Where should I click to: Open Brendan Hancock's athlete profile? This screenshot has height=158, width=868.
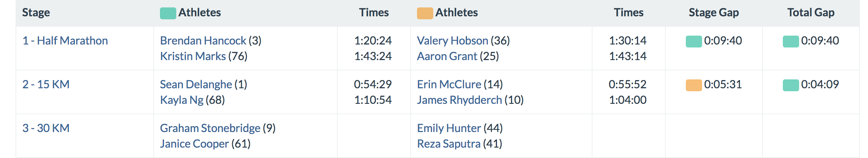point(203,40)
